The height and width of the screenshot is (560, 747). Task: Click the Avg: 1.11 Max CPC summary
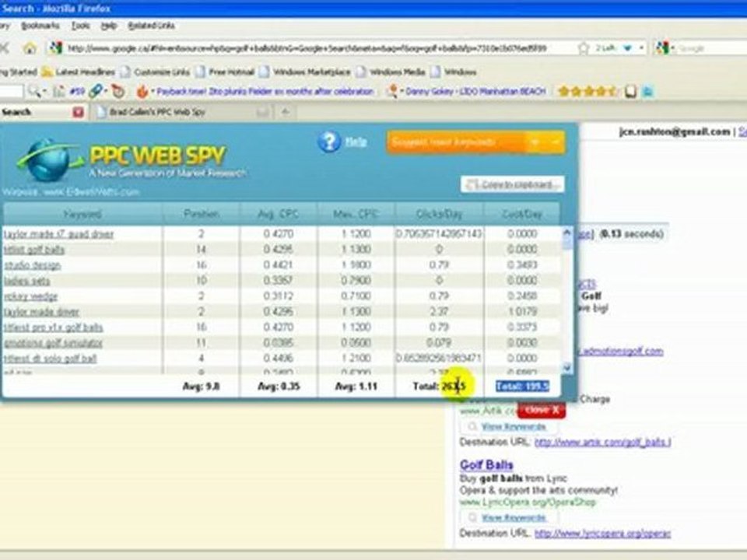[x=356, y=387]
